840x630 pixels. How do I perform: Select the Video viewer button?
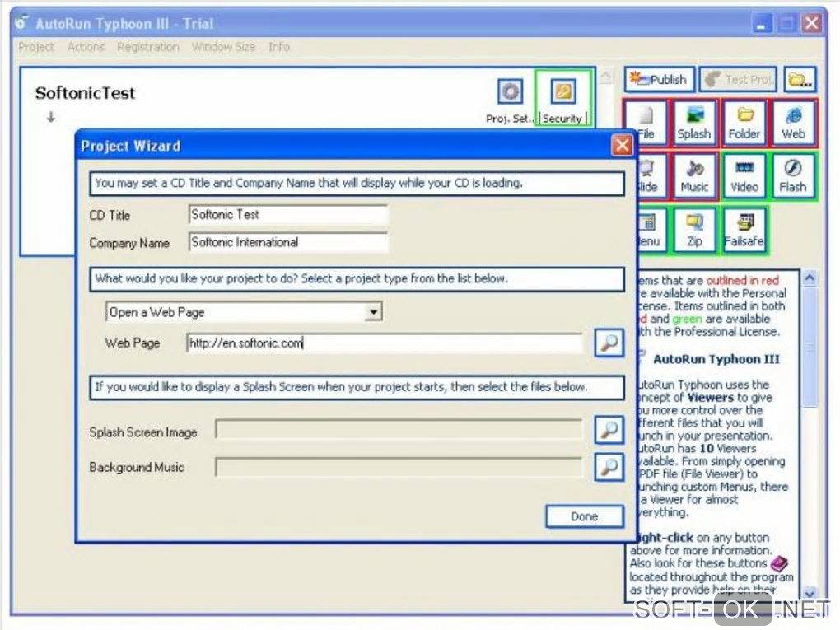click(x=744, y=176)
